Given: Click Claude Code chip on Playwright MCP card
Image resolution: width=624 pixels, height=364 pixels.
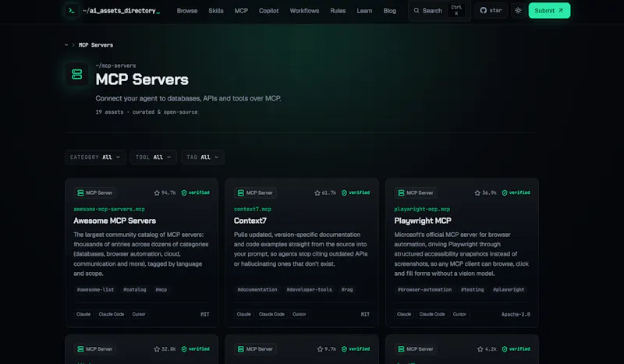Looking at the screenshot, I should point(432,314).
